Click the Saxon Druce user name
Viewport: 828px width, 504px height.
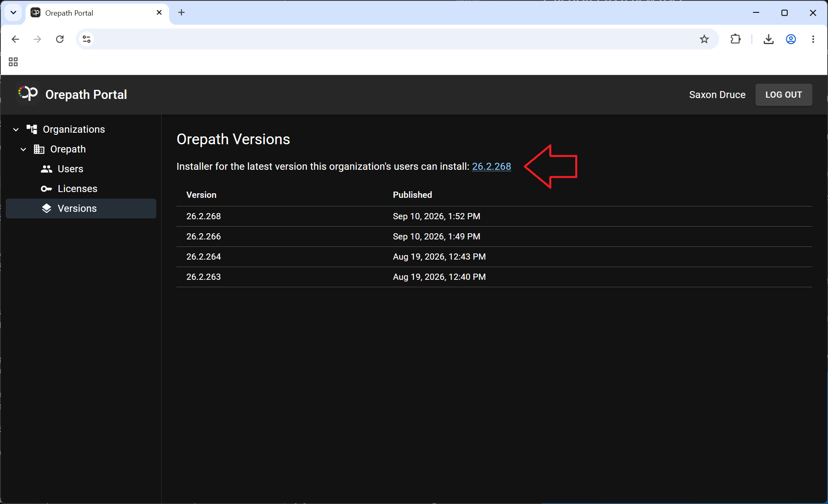coord(717,95)
